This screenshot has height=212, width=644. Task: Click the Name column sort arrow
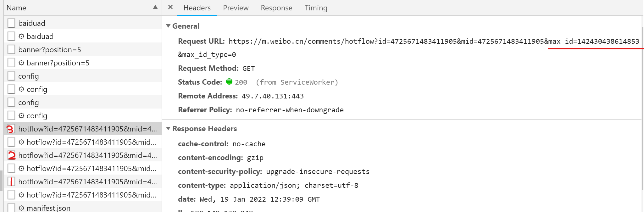(155, 7)
